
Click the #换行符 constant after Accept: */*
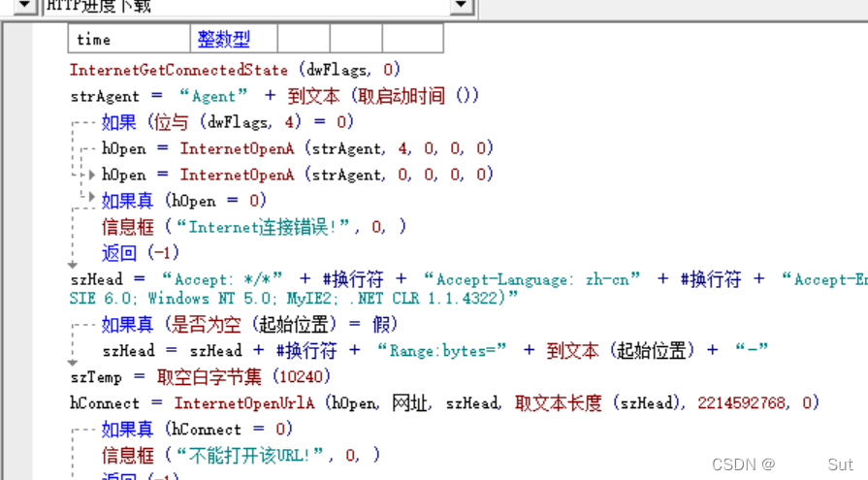[353, 279]
